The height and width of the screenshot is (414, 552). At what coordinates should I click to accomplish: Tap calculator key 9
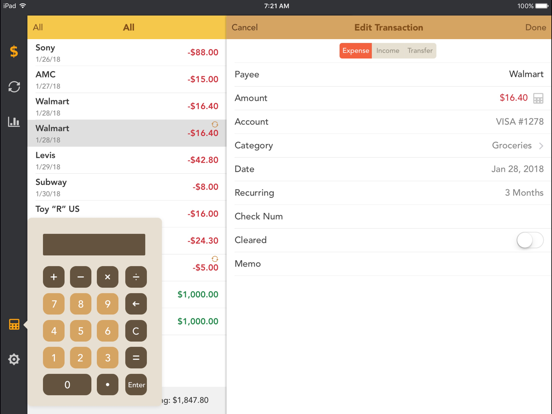click(108, 304)
